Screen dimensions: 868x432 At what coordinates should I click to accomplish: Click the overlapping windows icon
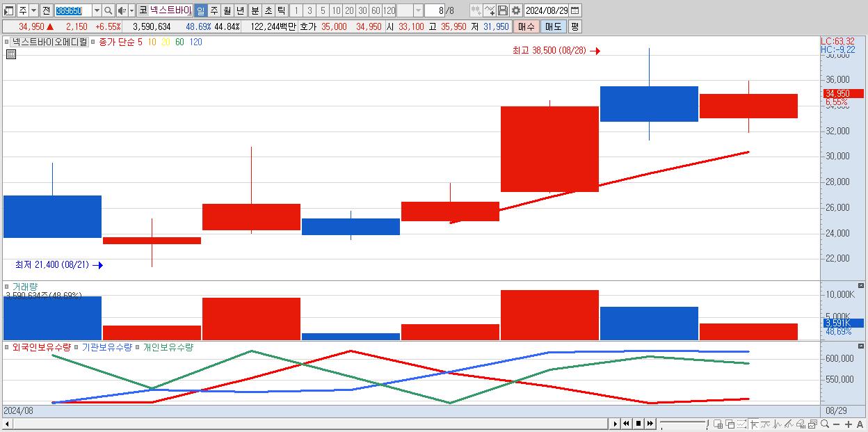pyautogui.click(x=730, y=424)
